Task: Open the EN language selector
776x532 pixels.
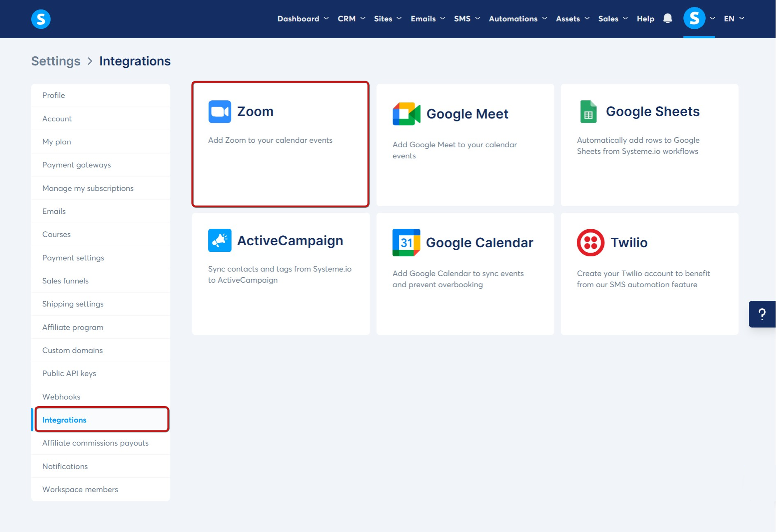Action: tap(734, 19)
